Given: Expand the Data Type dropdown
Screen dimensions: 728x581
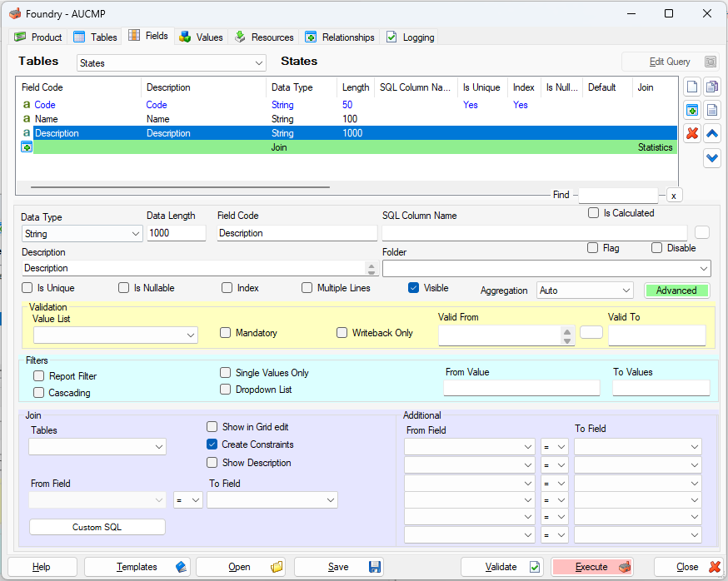Looking at the screenshot, I should tap(82, 233).
